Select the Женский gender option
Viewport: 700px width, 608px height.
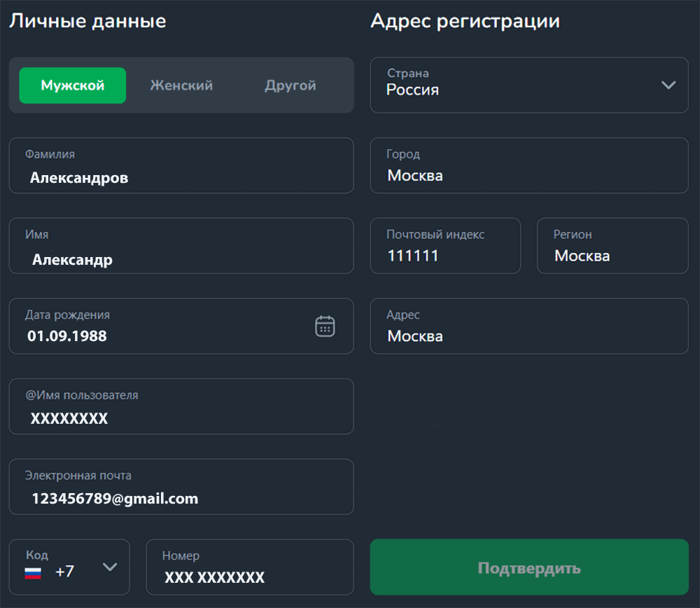tap(181, 85)
